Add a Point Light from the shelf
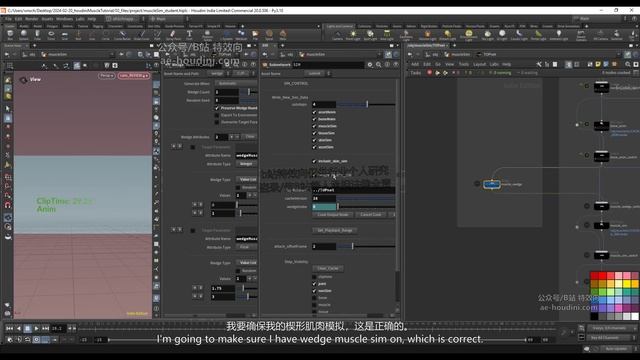Viewport: 640px width, 360px height. pos(353,35)
